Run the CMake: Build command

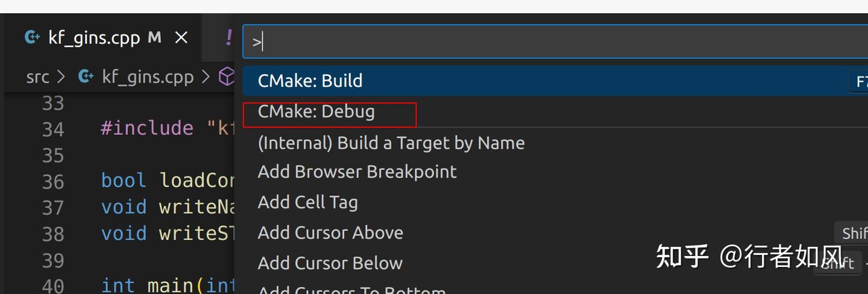click(x=310, y=81)
